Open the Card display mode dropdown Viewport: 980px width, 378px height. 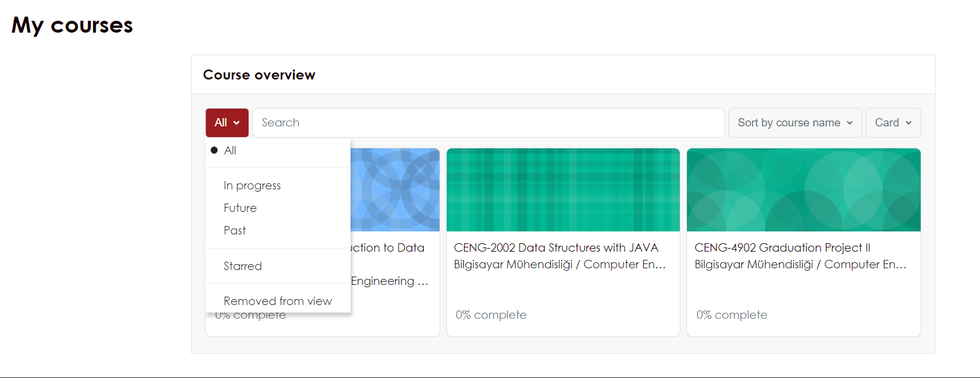pos(892,123)
